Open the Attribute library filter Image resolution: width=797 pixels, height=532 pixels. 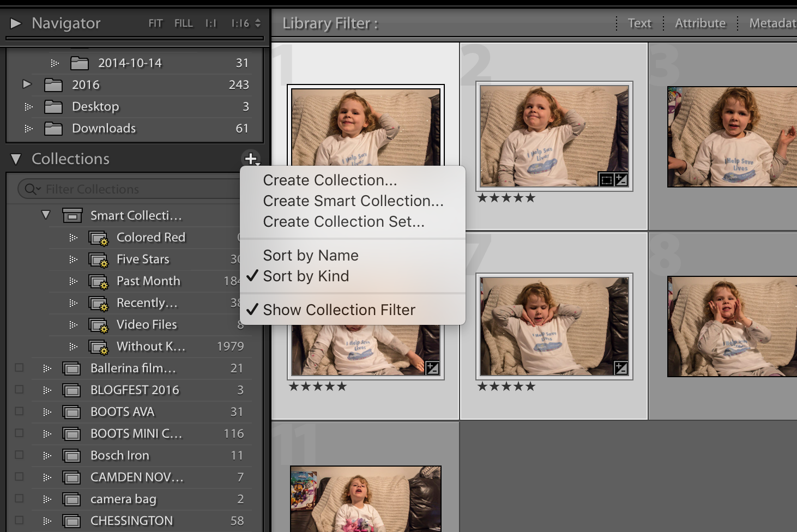pyautogui.click(x=701, y=23)
